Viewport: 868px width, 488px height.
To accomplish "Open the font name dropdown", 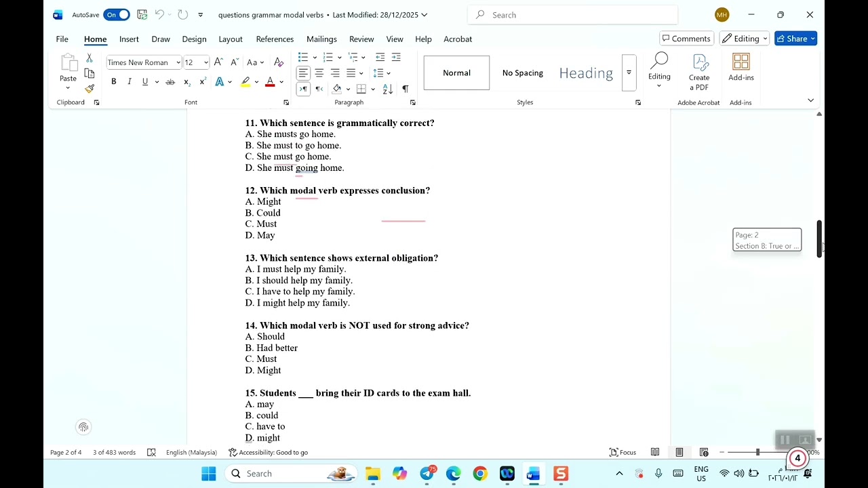I will pos(178,62).
